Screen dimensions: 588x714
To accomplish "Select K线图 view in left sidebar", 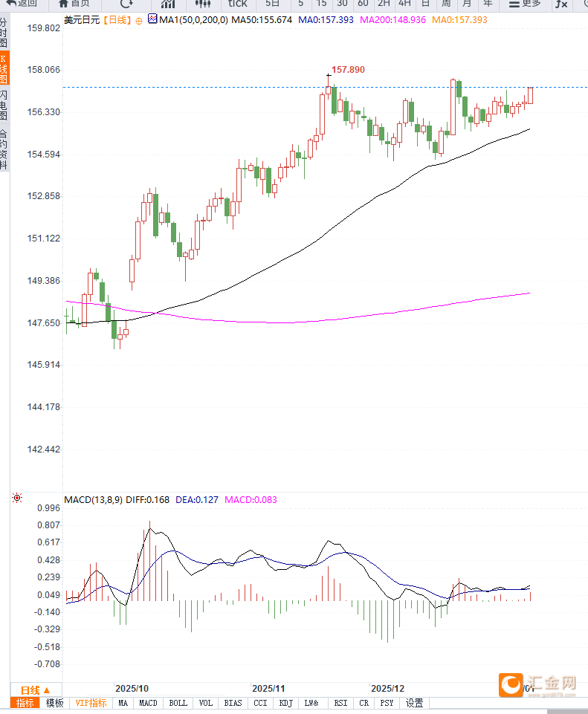I will coord(4,68).
